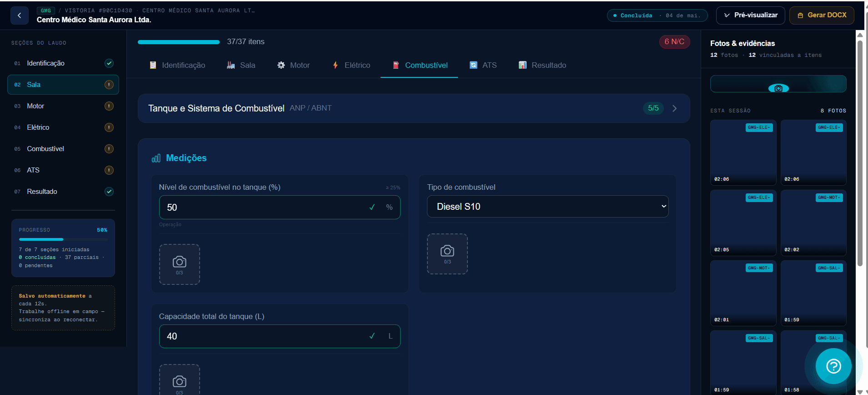Select 02 Sala in the sections sidebar

(x=63, y=85)
